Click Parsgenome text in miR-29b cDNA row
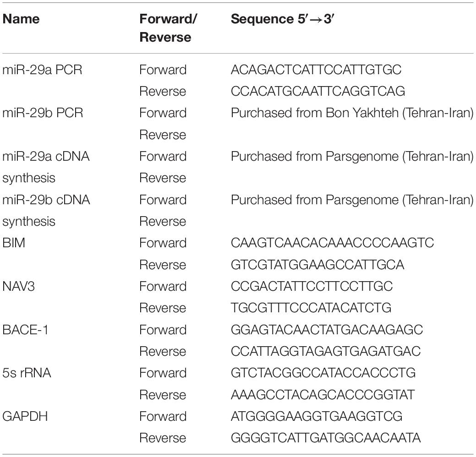This screenshot has width=476, height=457. point(362,200)
